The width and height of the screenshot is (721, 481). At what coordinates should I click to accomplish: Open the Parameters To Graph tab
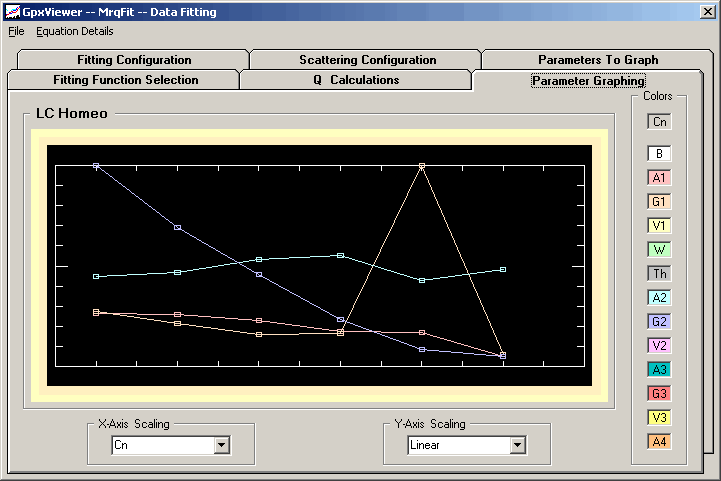[598, 60]
